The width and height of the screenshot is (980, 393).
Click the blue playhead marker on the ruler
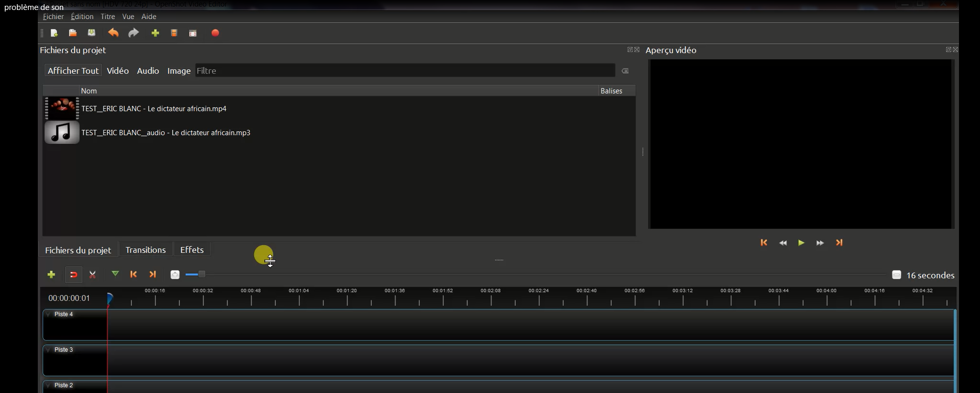tap(110, 298)
